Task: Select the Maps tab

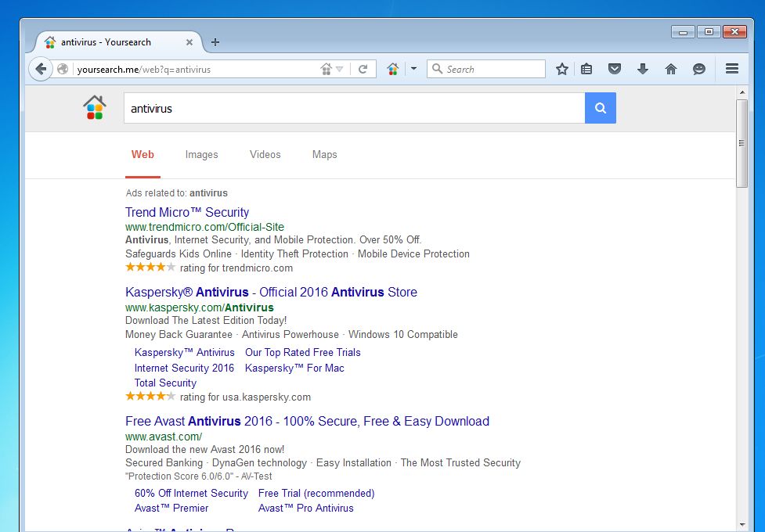Action: click(x=324, y=154)
